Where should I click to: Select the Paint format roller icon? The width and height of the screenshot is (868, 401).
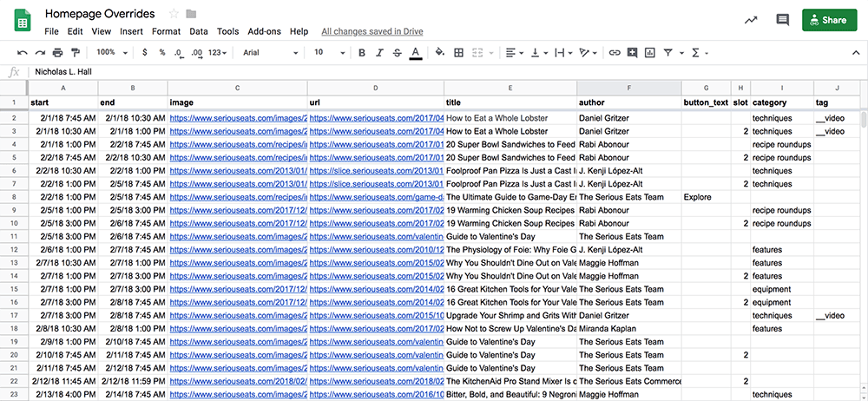[76, 53]
